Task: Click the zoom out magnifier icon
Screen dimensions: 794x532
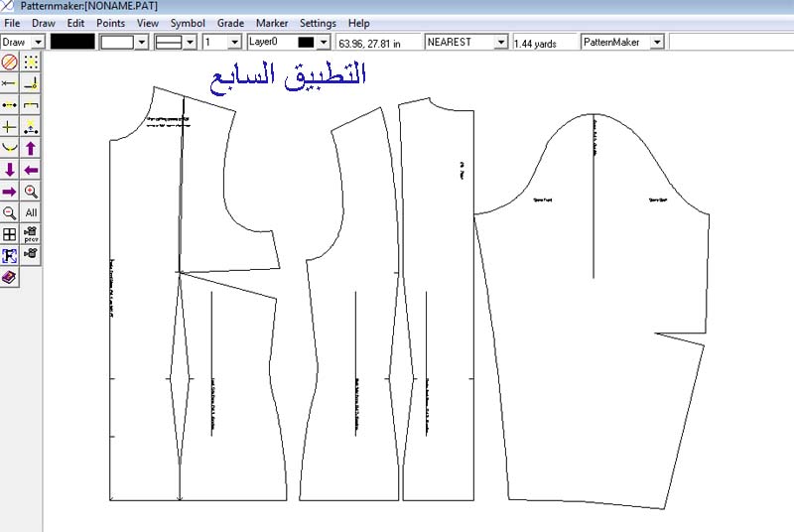Action: pyautogui.click(x=10, y=213)
